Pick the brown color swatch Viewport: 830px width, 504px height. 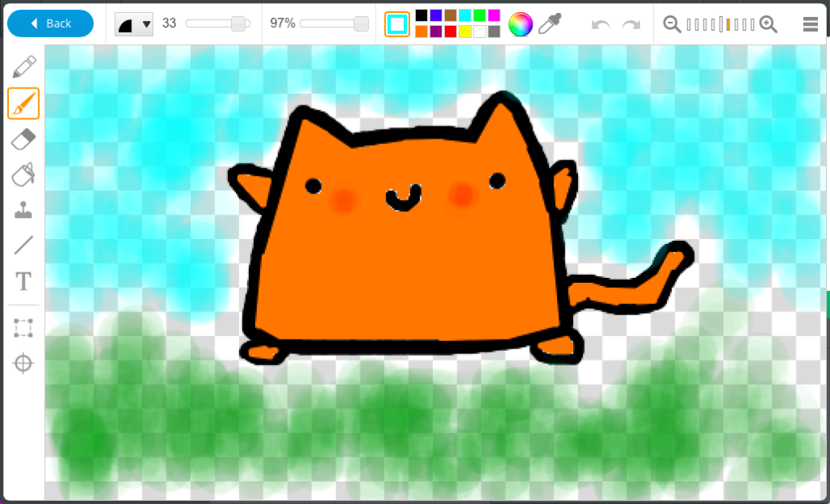point(451,15)
